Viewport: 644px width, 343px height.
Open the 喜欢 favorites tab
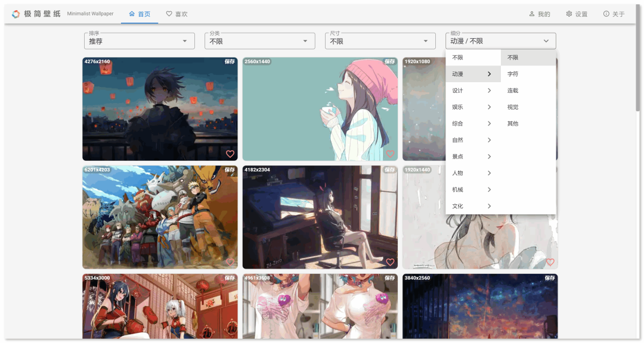177,14
